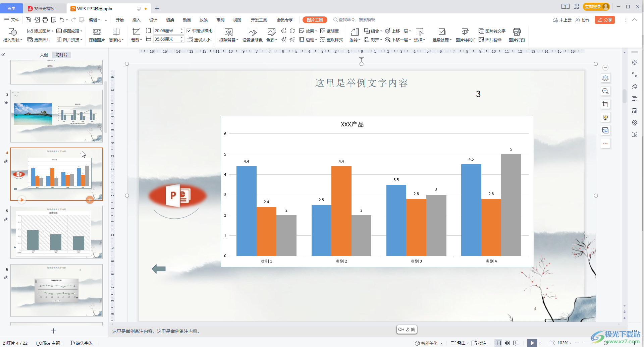Click Picture Translate tool
644x347 pixels.
[x=490, y=40]
